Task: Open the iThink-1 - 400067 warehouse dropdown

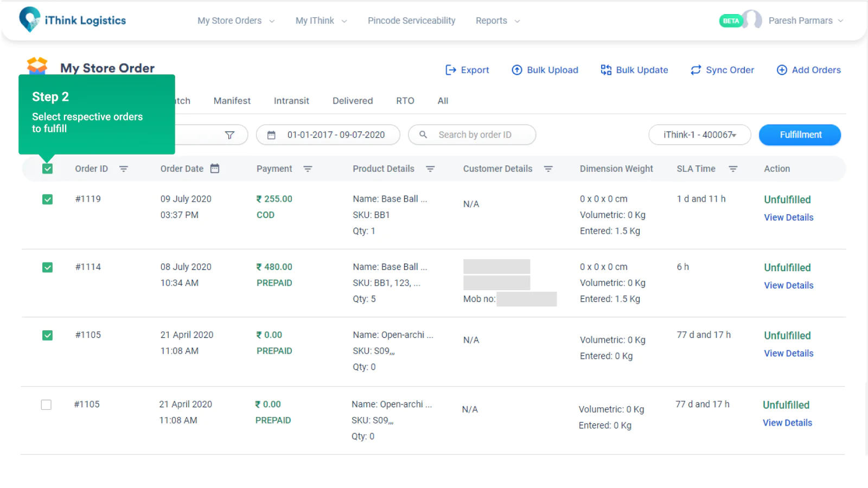Action: tap(699, 135)
